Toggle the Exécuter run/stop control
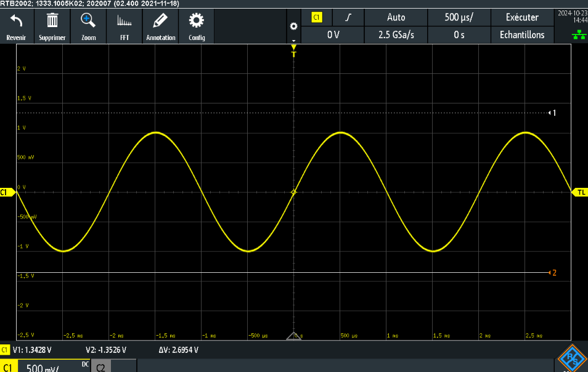This screenshot has width=588, height=372. tap(521, 17)
